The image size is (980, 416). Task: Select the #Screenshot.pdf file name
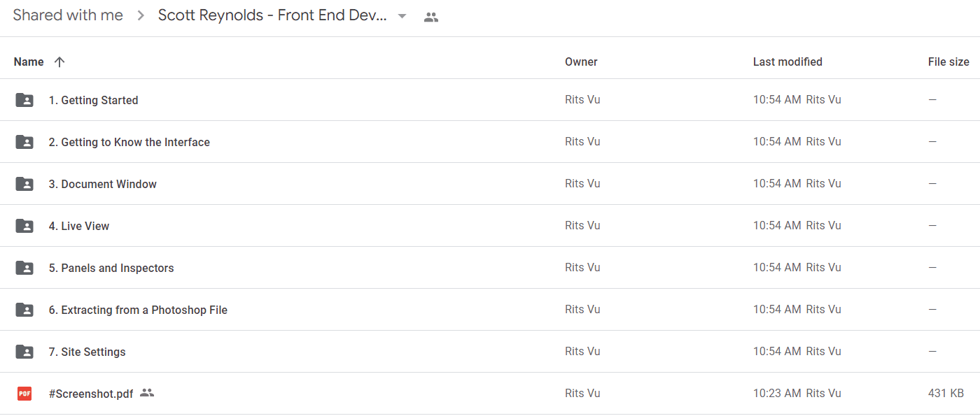(x=91, y=394)
